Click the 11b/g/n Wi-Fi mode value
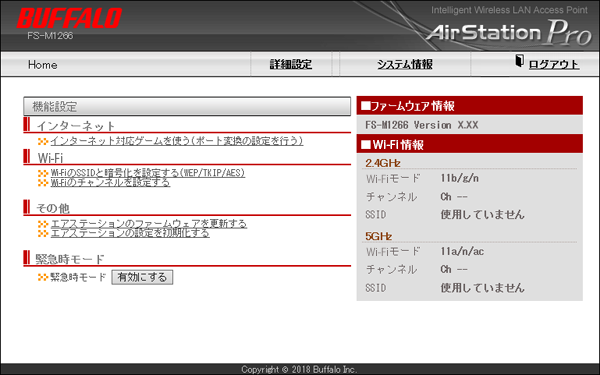600x375 pixels. pos(460,178)
